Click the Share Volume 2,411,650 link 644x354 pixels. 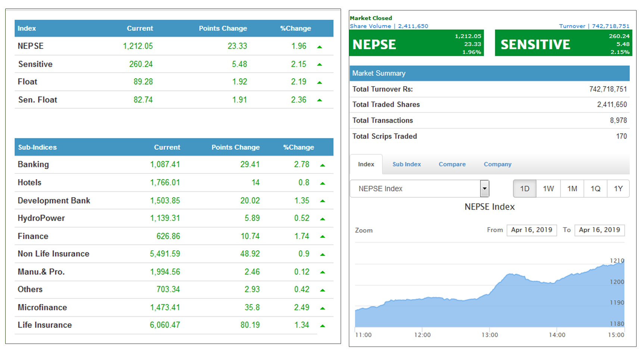[389, 26]
